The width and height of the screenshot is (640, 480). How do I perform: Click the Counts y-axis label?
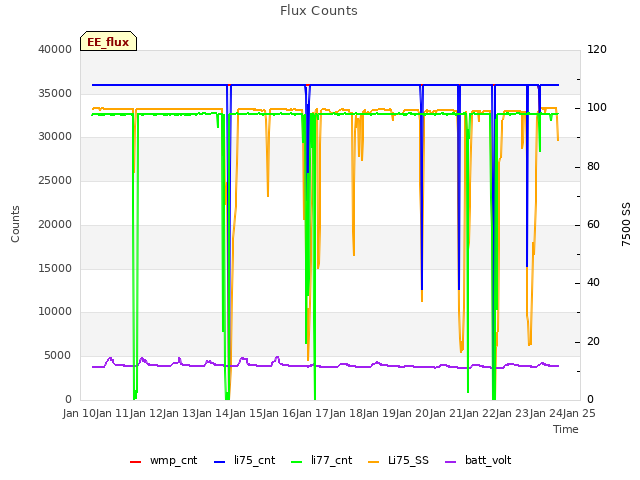pos(15,224)
